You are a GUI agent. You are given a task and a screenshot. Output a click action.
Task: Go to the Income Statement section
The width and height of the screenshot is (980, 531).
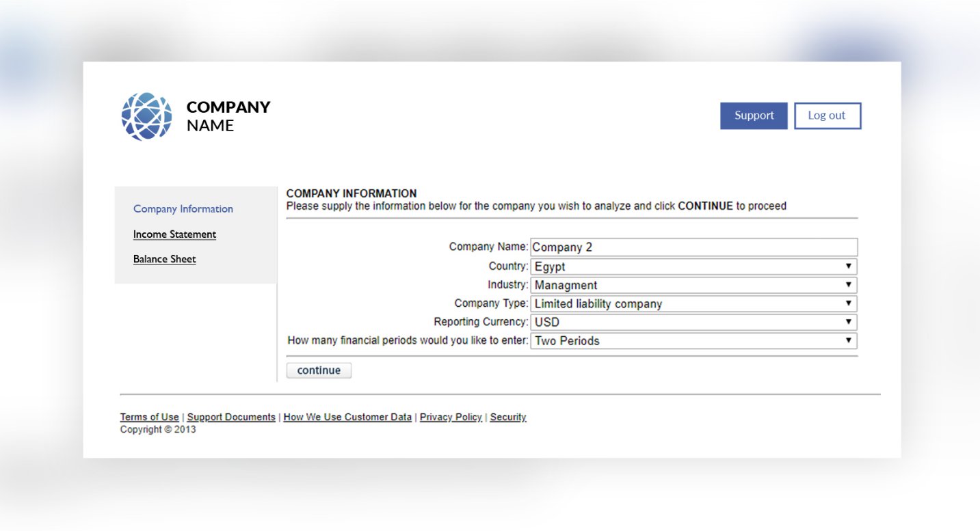[x=174, y=234]
